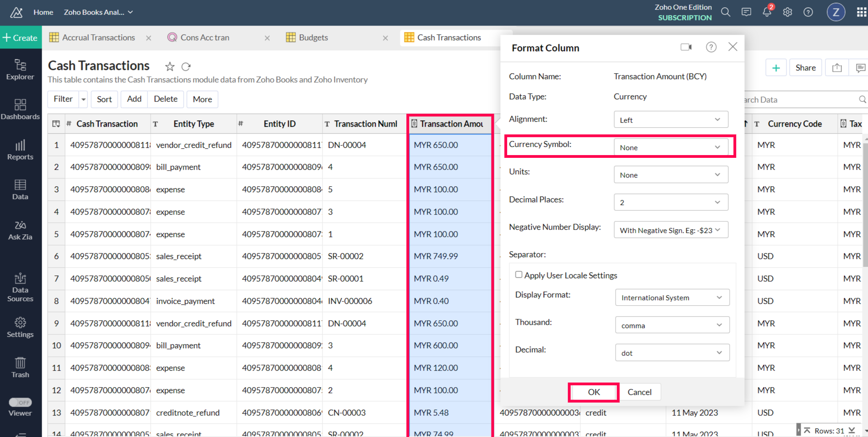
Task: Open the user profile avatar Z
Action: [x=835, y=12]
